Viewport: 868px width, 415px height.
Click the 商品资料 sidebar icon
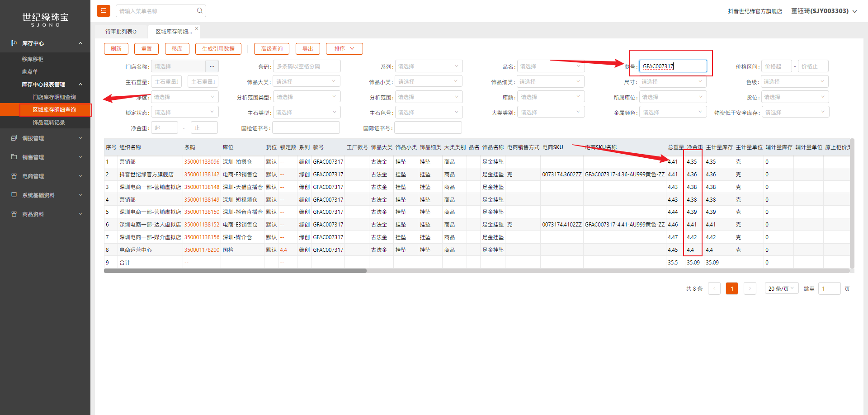coord(14,214)
